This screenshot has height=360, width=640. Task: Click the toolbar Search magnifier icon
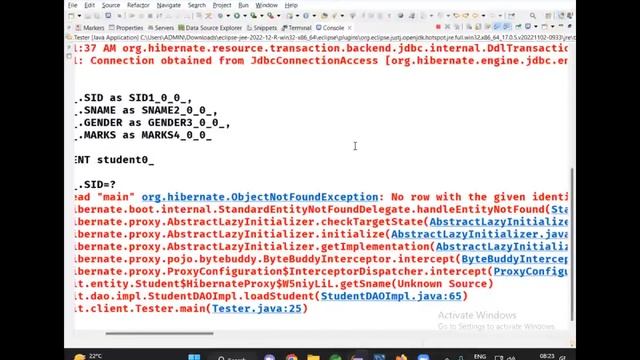[533, 16]
